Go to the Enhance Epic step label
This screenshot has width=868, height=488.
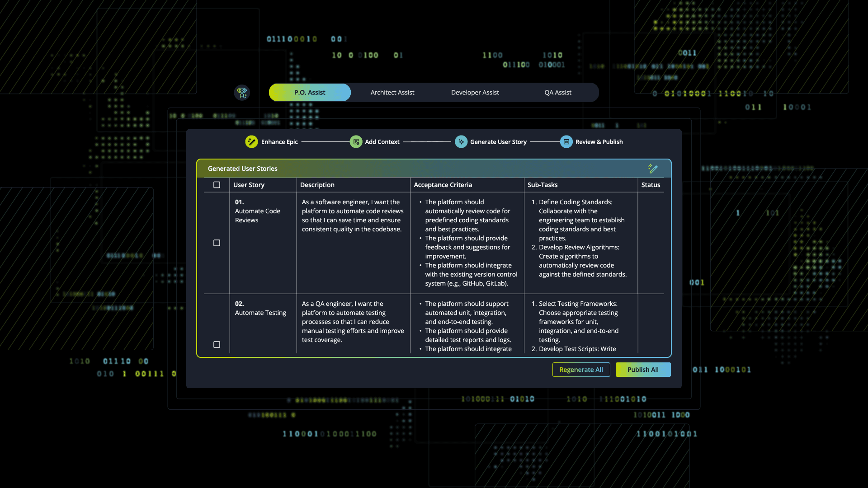coord(279,142)
